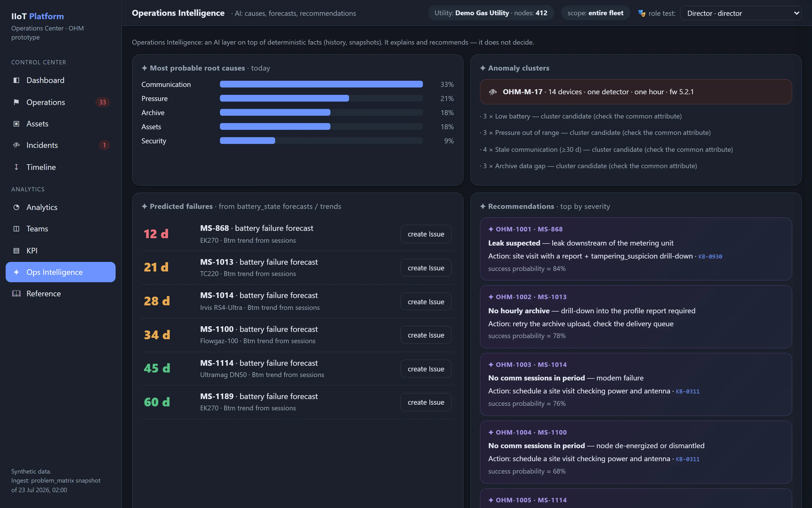Click the Timeline sidebar icon

coord(16,167)
